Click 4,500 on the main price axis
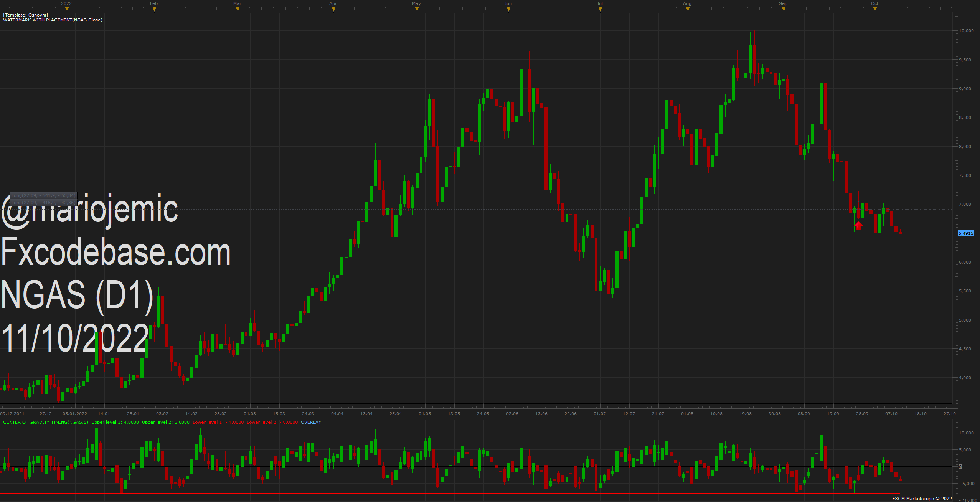This screenshot has width=980, height=502. (965, 349)
